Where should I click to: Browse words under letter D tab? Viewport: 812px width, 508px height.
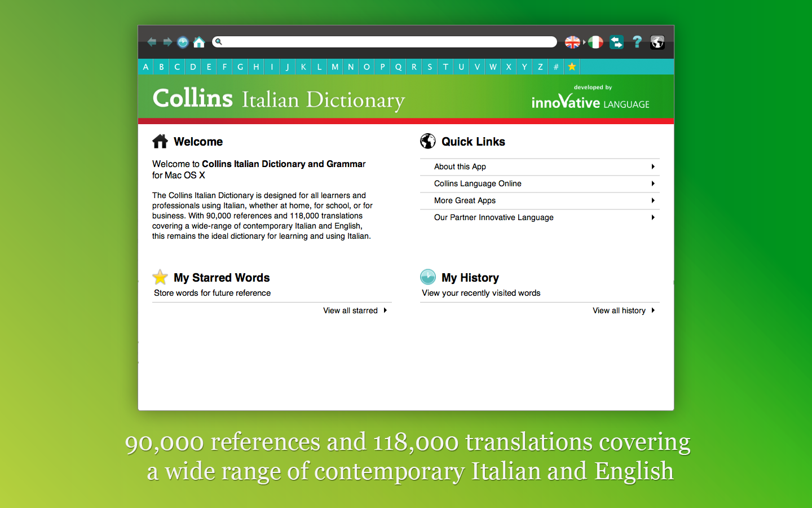coord(193,67)
